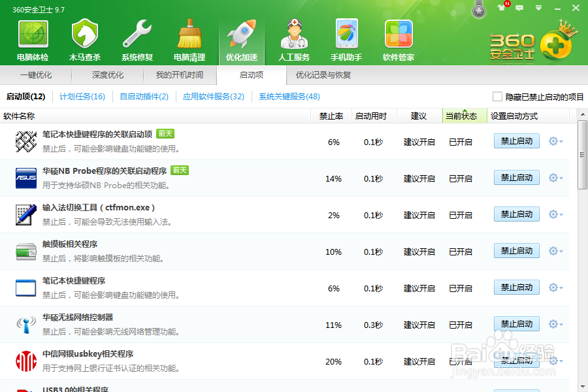Viewport: 588px width, 392px height.
Task: Click the pen icon of ctfmon.exe row
Action: click(x=26, y=214)
